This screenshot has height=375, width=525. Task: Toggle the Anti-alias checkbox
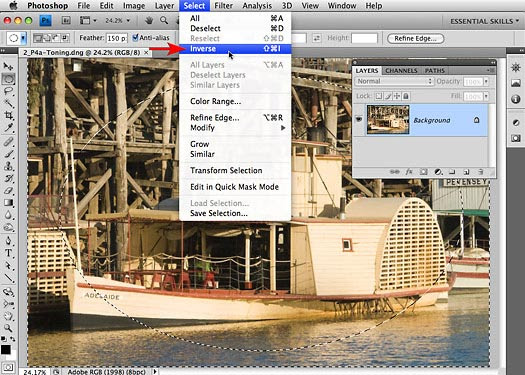(135, 38)
